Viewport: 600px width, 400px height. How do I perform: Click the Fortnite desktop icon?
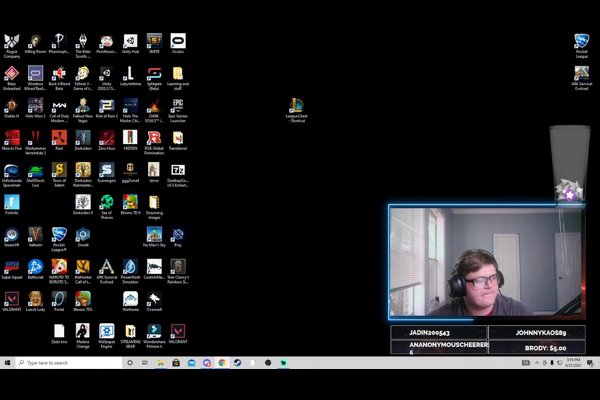pyautogui.click(x=11, y=202)
